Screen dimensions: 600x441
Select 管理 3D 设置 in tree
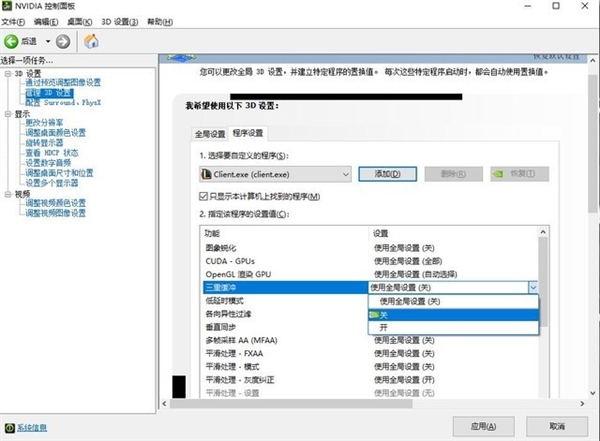pyautogui.click(x=49, y=93)
